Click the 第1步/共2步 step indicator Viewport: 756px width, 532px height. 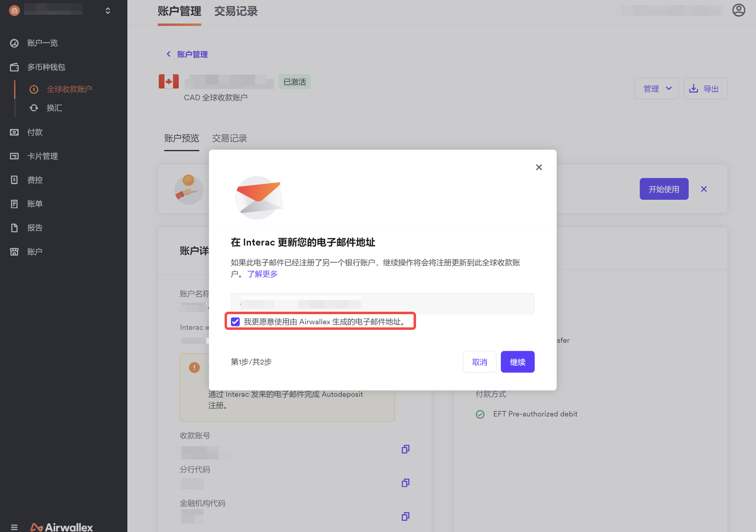pos(251,362)
